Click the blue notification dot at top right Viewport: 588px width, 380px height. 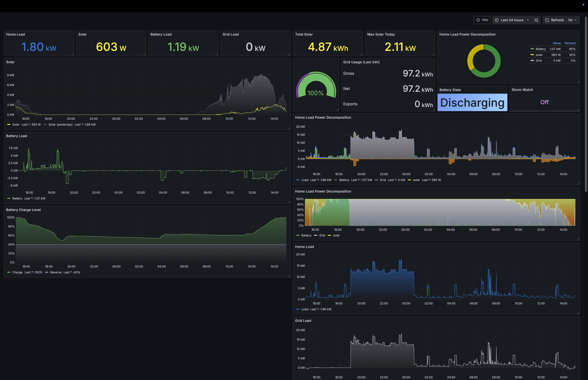(583, 4)
